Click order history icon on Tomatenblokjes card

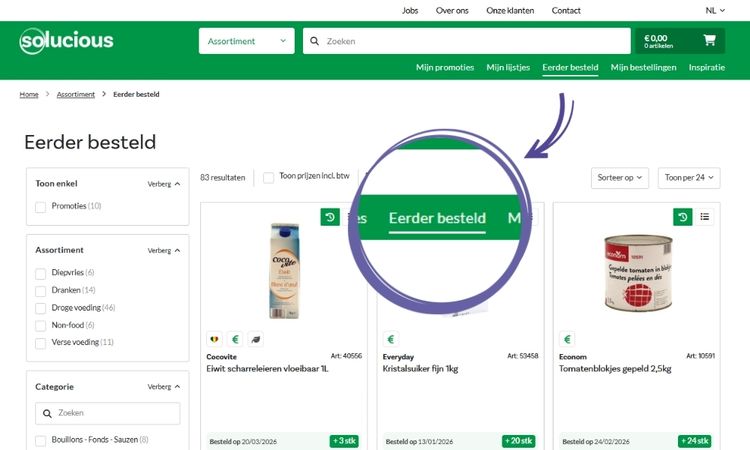pyautogui.click(x=682, y=217)
